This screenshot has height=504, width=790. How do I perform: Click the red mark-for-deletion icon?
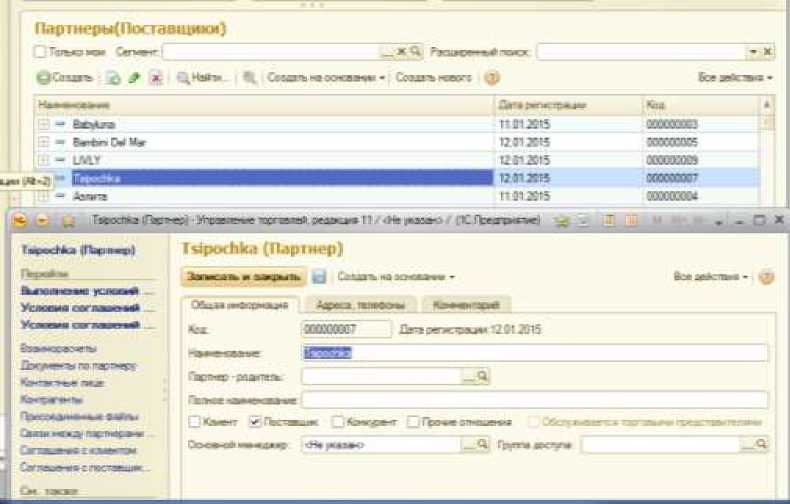coord(157,78)
